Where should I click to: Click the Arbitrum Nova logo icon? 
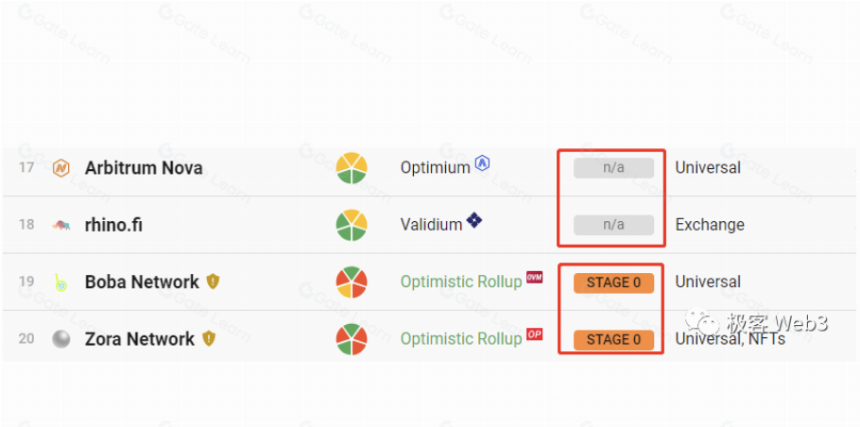pos(61,168)
